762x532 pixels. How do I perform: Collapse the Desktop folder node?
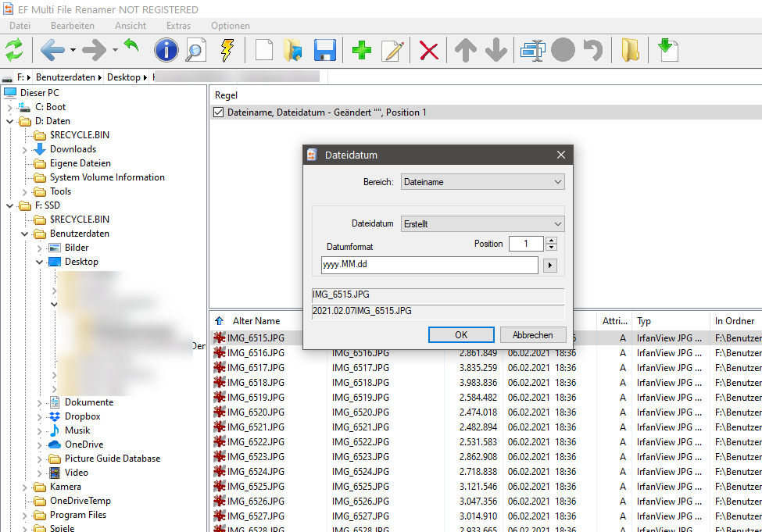(x=39, y=262)
